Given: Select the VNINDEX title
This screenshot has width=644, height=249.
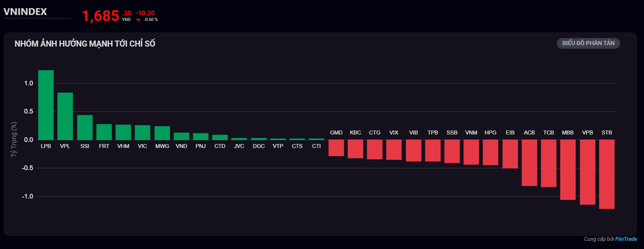Looking at the screenshot, I should point(25,12).
